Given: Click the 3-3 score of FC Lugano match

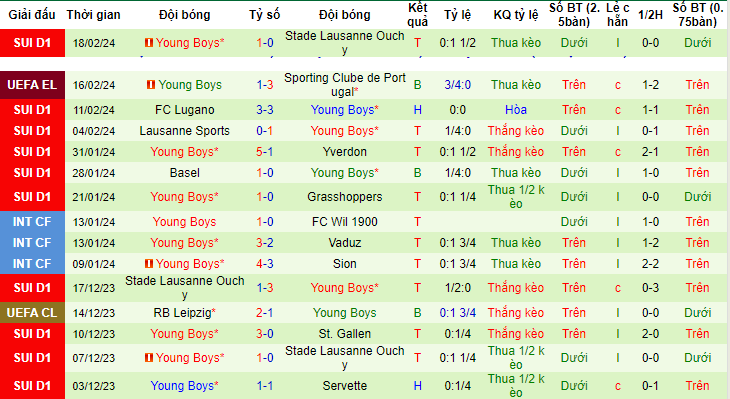Looking at the screenshot, I should tap(264, 110).
